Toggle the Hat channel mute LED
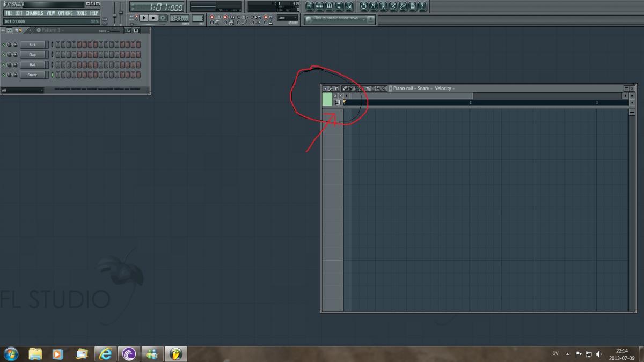Screen dimensions: 644x362 click(3, 65)
